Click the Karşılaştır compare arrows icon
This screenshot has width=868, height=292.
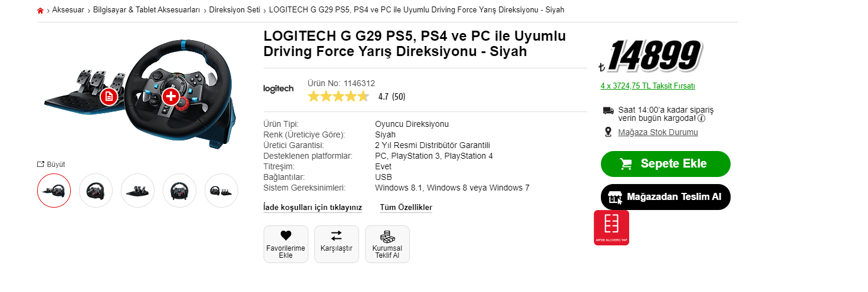coord(336,236)
